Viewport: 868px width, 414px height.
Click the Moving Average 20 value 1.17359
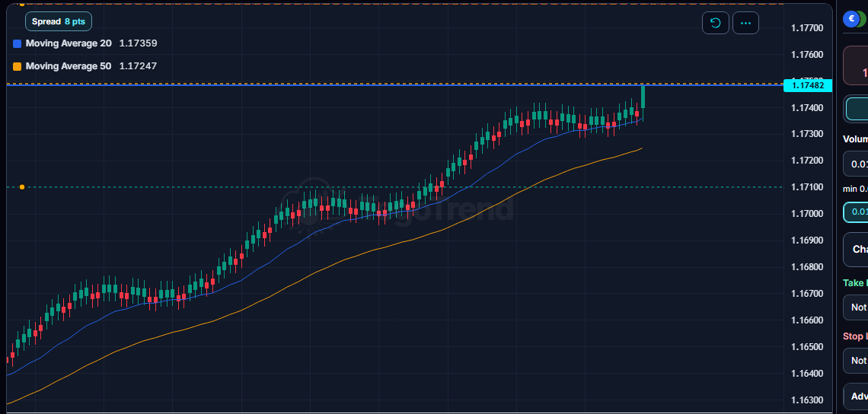(139, 43)
